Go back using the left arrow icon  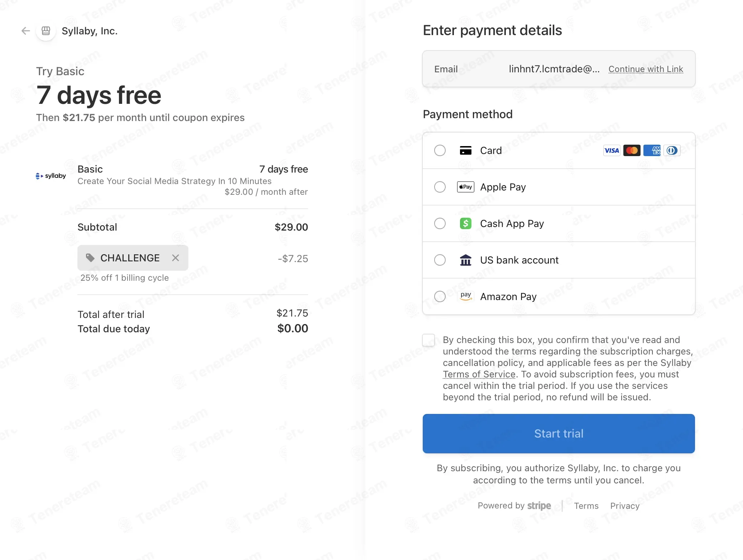coord(25,31)
